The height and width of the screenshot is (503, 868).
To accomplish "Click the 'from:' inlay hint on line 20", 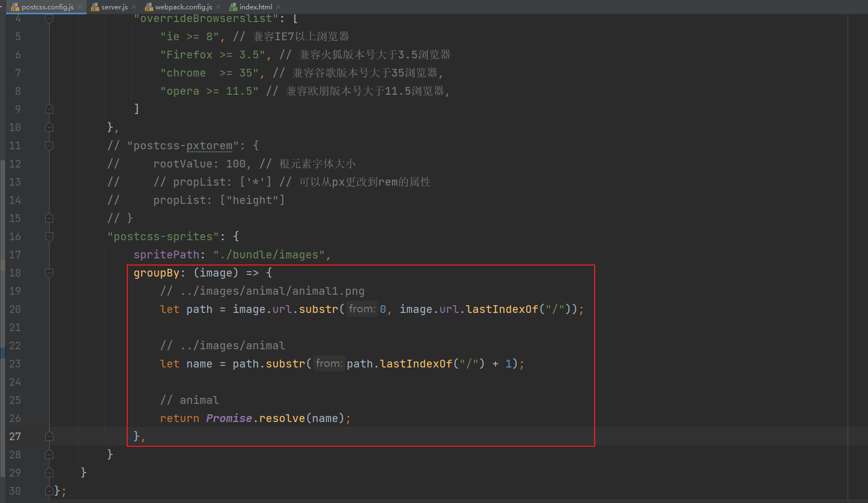I will (x=362, y=309).
